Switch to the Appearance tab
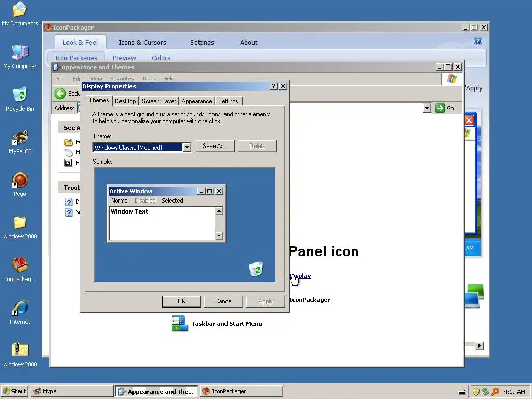This screenshot has width=532, height=399. pos(197,101)
